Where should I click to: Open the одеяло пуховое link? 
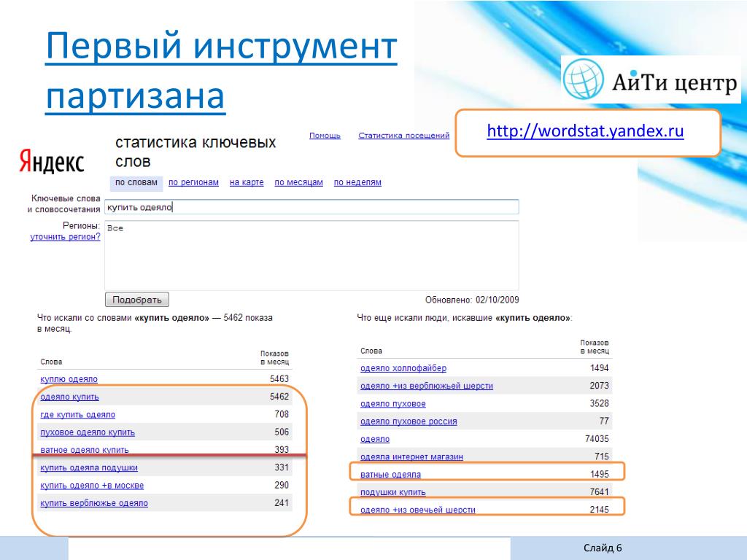click(393, 404)
